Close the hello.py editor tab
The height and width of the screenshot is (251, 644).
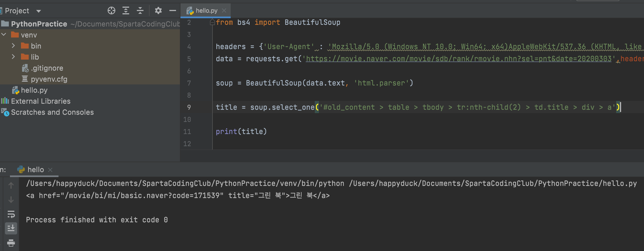point(224,10)
